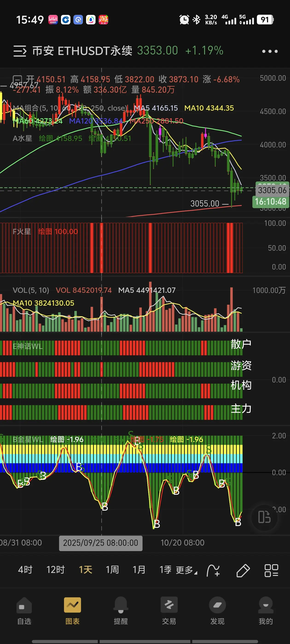290x644 pixels.
Task: Tap the 币安 ETHUSDT永续 symbol title
Action: (x=82, y=51)
